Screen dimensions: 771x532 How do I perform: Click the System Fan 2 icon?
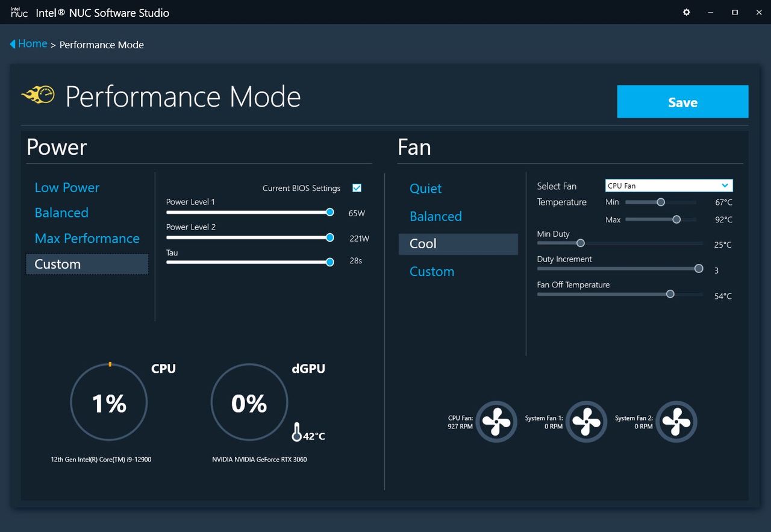click(x=676, y=422)
